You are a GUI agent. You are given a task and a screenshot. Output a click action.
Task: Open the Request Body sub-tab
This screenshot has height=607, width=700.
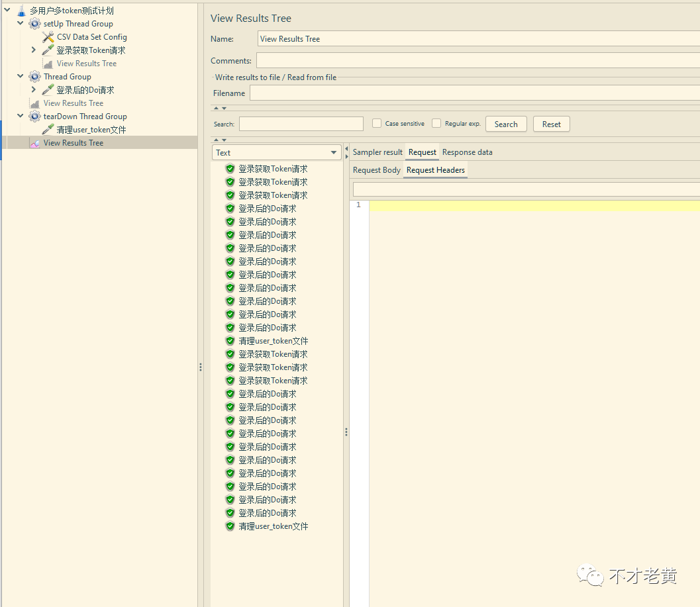tap(376, 170)
